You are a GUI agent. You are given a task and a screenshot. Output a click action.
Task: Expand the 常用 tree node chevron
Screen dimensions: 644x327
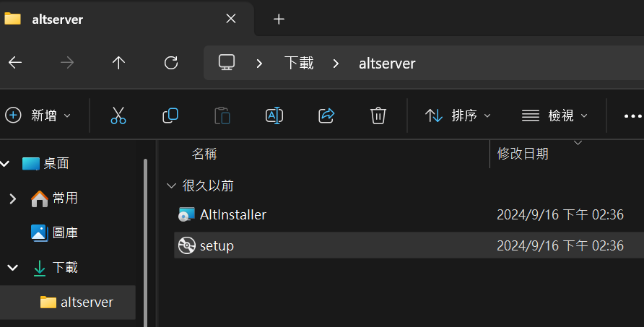12,199
